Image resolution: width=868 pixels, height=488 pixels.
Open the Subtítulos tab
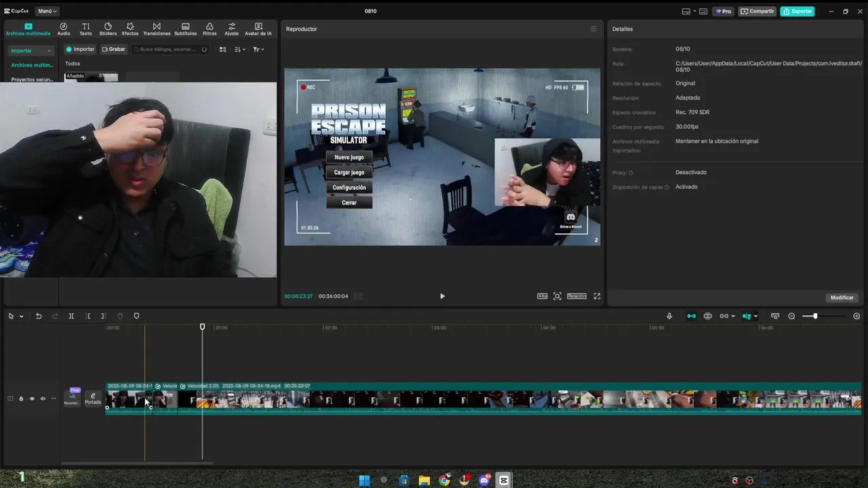[x=185, y=29]
